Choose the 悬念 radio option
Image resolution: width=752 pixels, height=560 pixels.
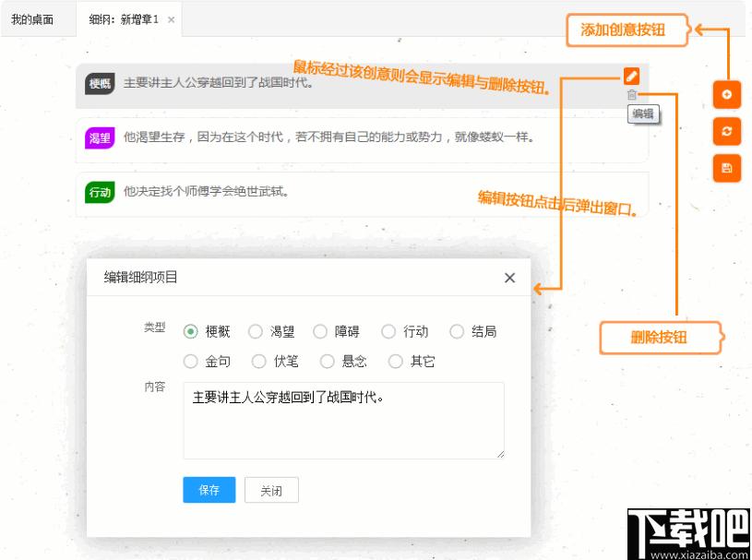(328, 362)
